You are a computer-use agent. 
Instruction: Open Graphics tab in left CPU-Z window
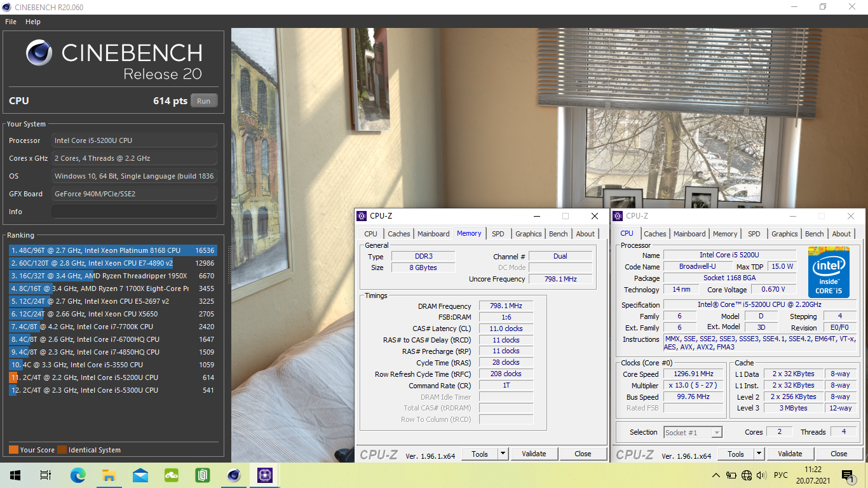tap(529, 234)
